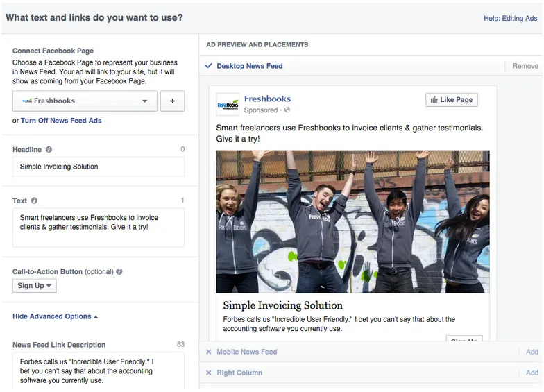
Task: Add the Right Column placement
Action: pos(532,373)
